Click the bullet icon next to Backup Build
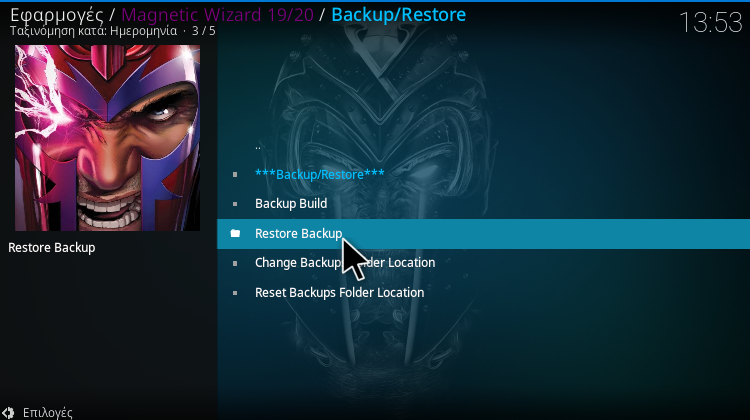Screen dimensions: 750x420 (235, 204)
